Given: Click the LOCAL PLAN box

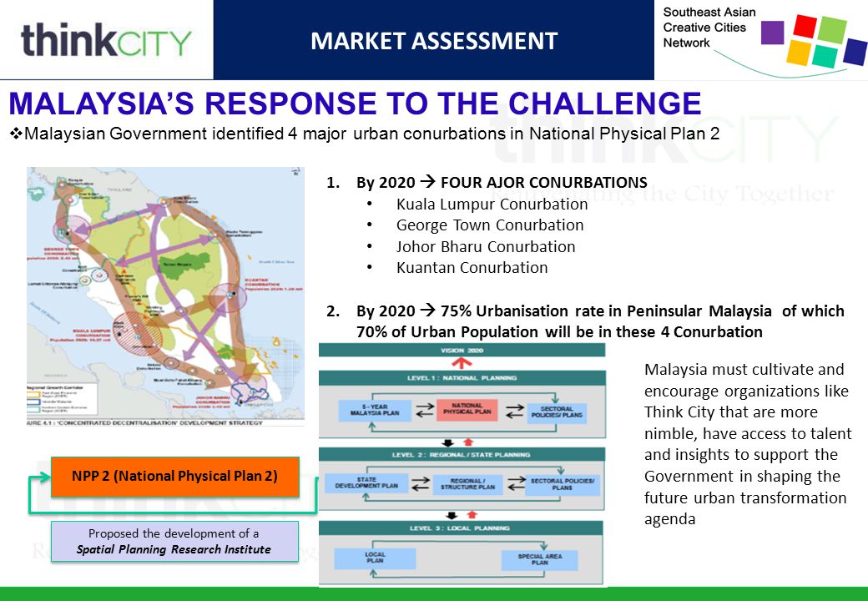Looking at the screenshot, I should (375, 558).
